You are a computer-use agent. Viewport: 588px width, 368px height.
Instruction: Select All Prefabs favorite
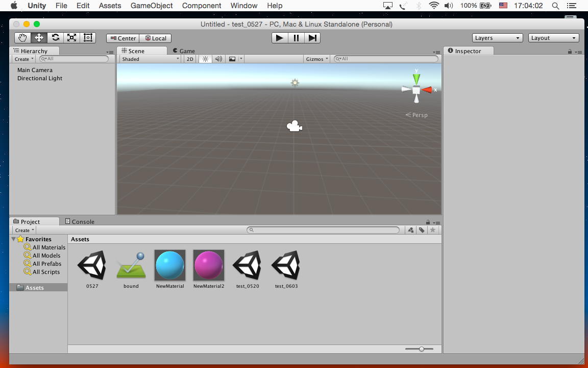42,264
